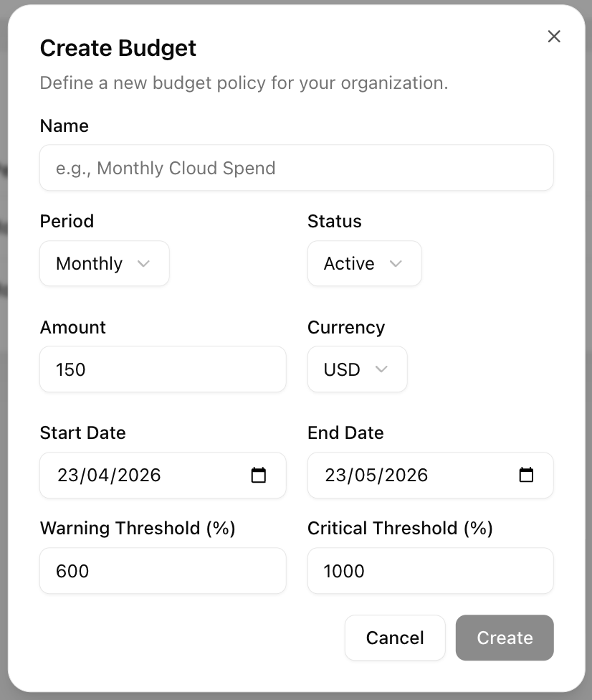Click the Critical Threshold field showing 1000

pos(430,571)
